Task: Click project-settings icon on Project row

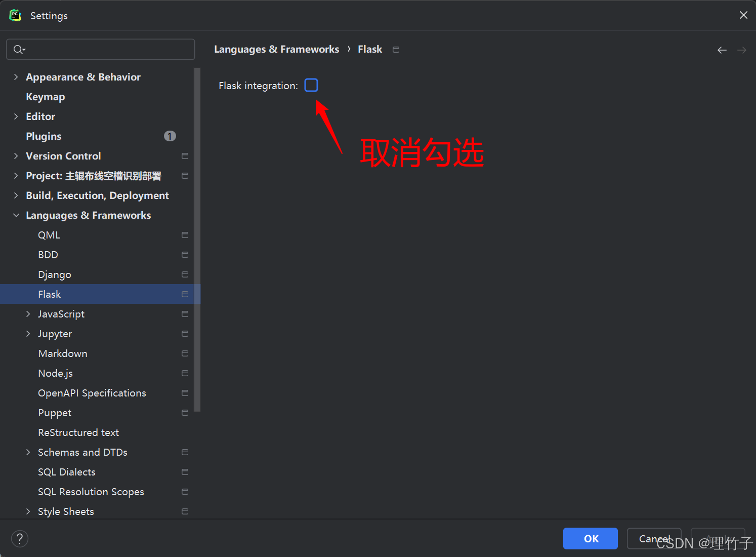Action: [x=185, y=176]
